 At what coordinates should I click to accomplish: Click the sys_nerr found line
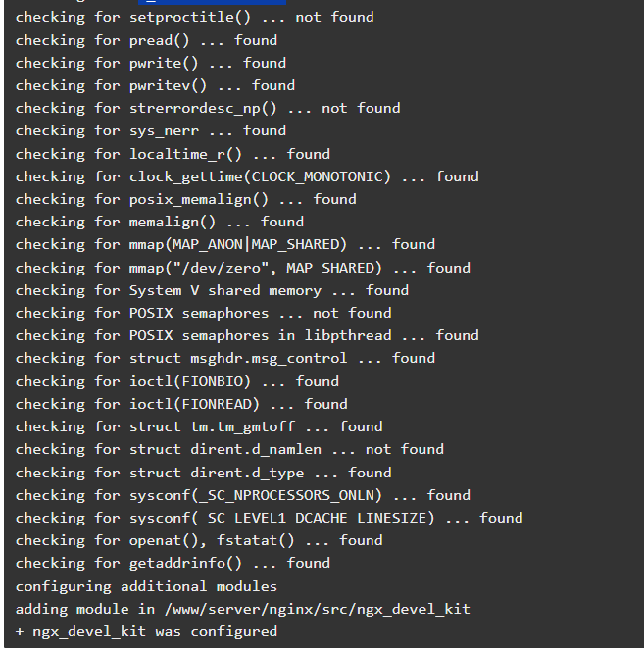(x=151, y=131)
